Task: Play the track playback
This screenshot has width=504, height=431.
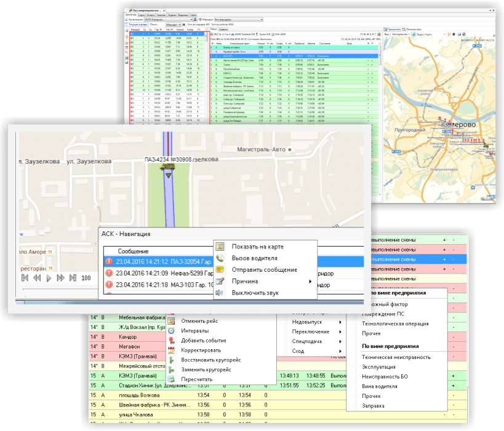Action: (x=49, y=278)
